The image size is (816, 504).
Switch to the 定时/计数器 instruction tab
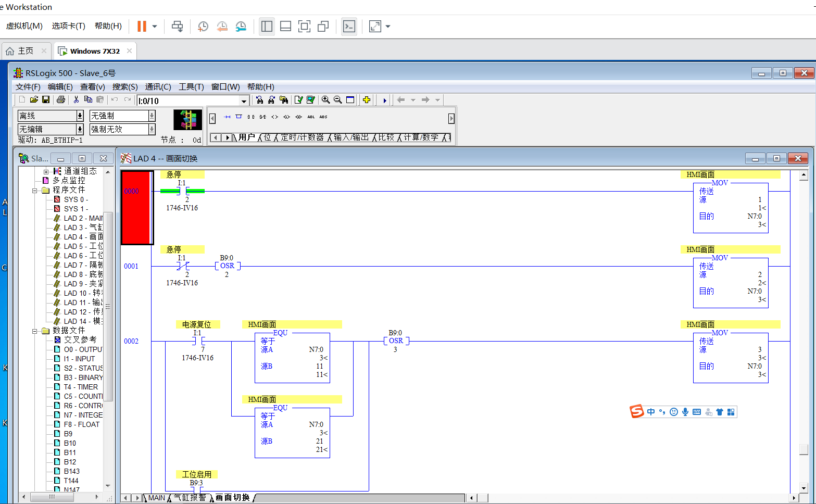click(302, 137)
